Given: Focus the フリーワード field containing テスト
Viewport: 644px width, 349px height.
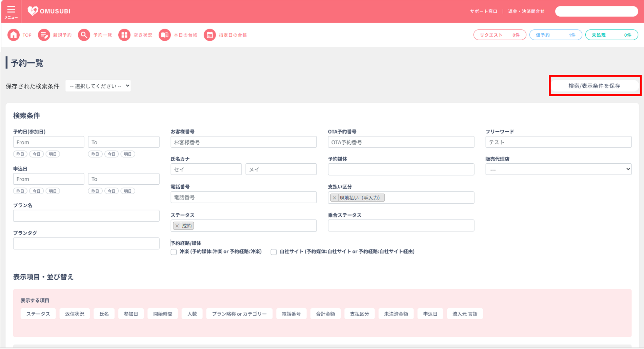Looking at the screenshot, I should (558, 142).
